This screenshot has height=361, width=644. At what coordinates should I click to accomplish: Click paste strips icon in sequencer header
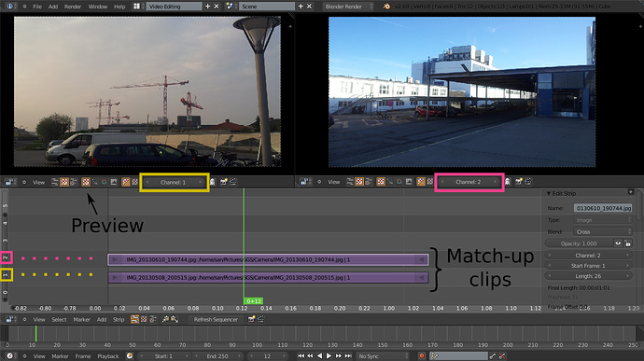(175, 319)
